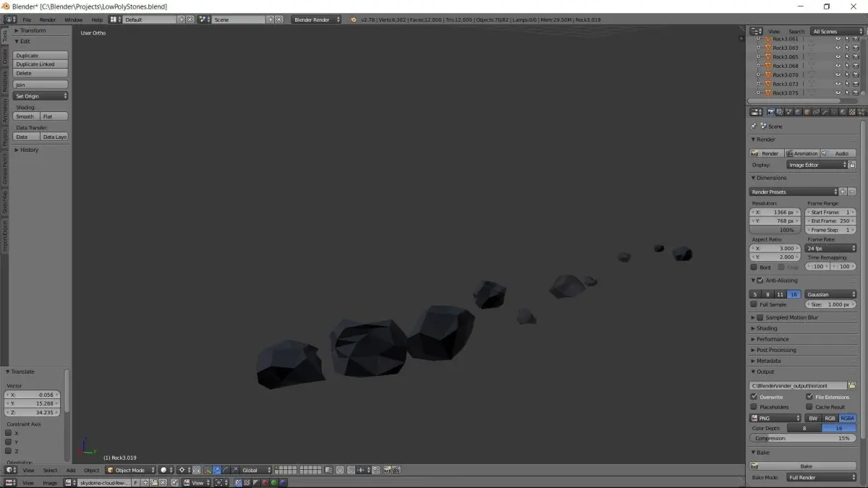This screenshot has height=488, width=868.
Task: Toggle Rock3.070 selectability cursor icon
Action: [x=846, y=74]
